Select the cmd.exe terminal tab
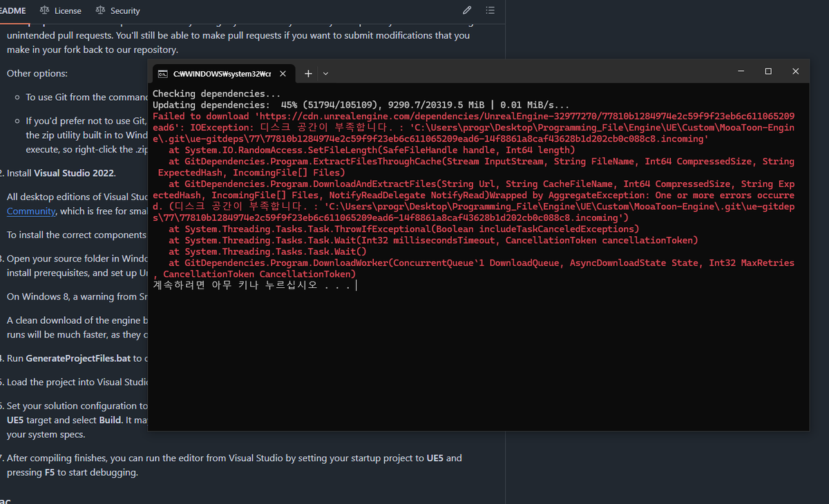Viewport: 829px width, 504px height. click(222, 73)
